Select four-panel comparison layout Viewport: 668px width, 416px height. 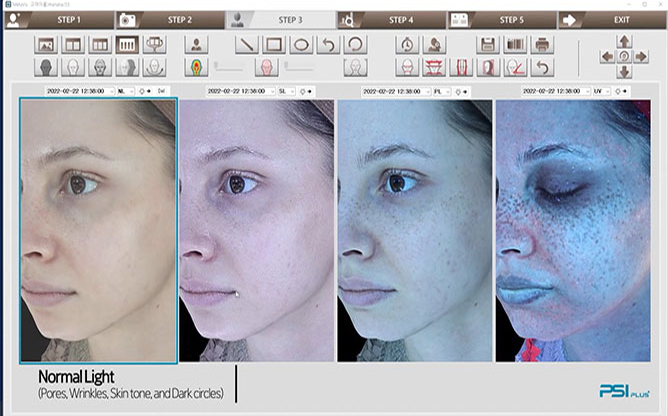pos(127,44)
